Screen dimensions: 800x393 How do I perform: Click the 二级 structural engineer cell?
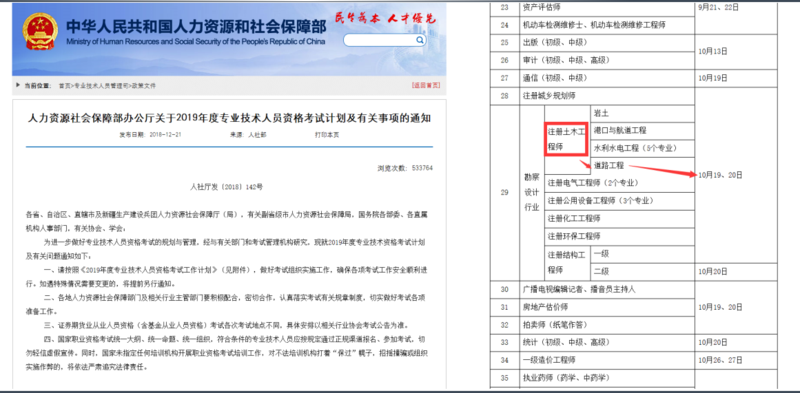click(x=643, y=272)
